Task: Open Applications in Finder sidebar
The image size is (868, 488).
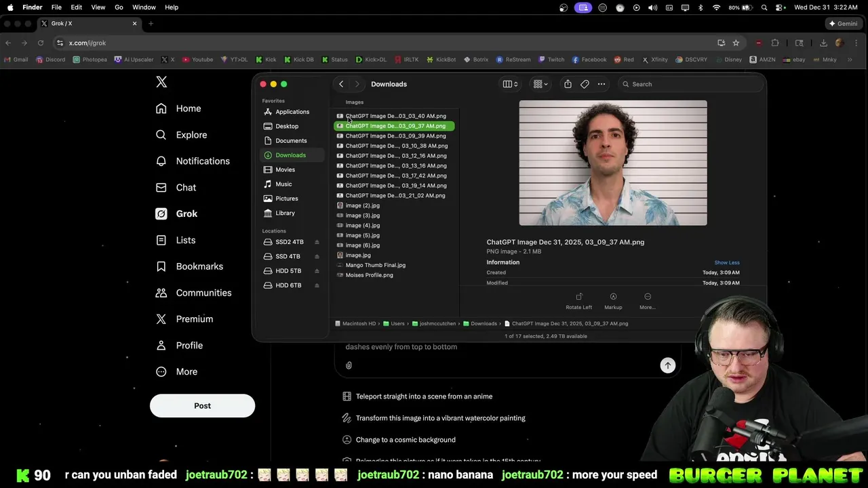Action: pyautogui.click(x=292, y=112)
